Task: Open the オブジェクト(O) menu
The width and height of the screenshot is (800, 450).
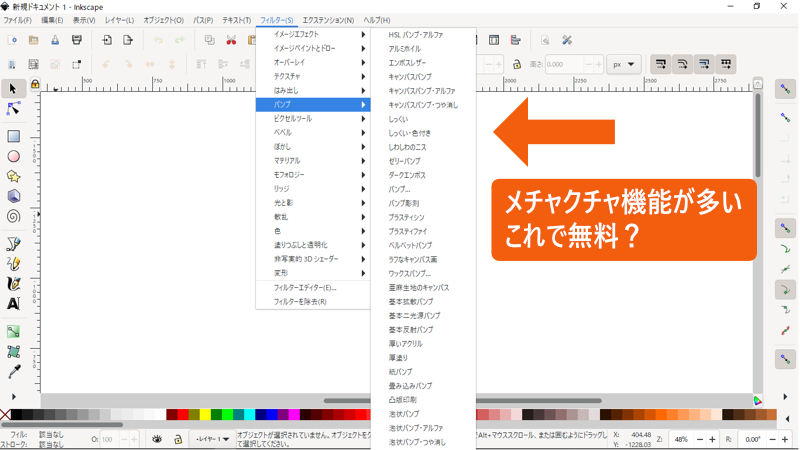Action: pyautogui.click(x=163, y=20)
